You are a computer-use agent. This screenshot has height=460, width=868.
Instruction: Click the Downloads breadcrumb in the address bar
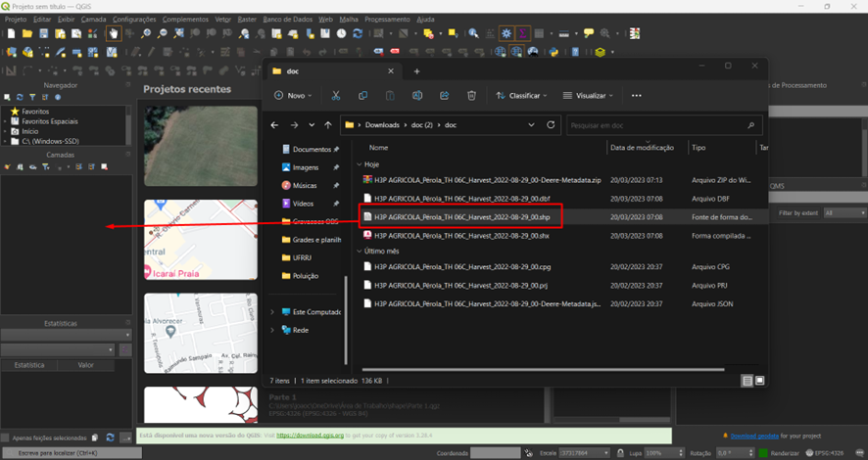[382, 125]
